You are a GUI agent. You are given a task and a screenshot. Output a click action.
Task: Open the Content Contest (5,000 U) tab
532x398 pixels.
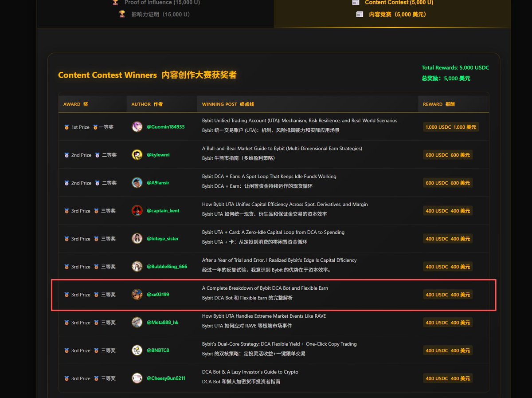pyautogui.click(x=392, y=13)
